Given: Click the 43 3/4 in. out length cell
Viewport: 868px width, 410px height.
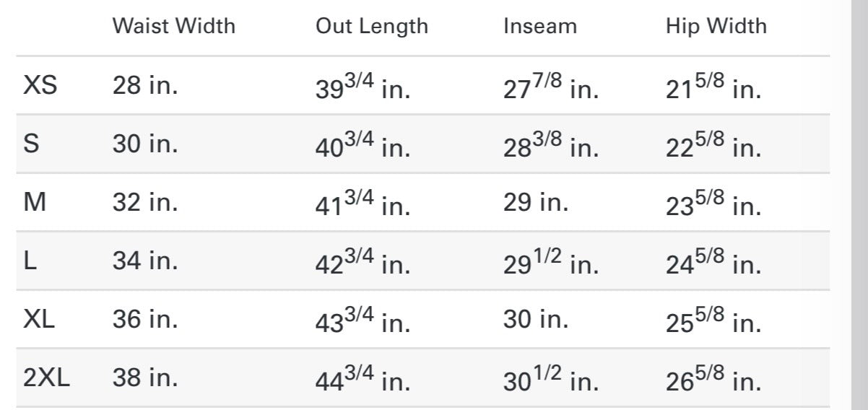Looking at the screenshot, I should 362,322.
